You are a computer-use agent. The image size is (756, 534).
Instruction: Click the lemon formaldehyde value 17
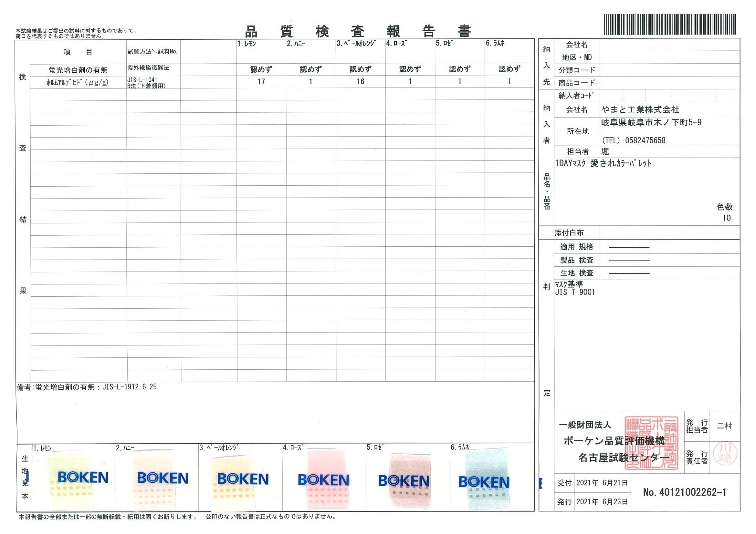point(261,82)
